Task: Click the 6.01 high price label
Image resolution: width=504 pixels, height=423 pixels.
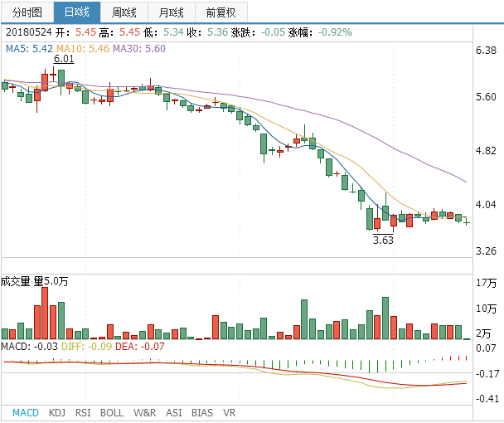Action: coord(64,59)
